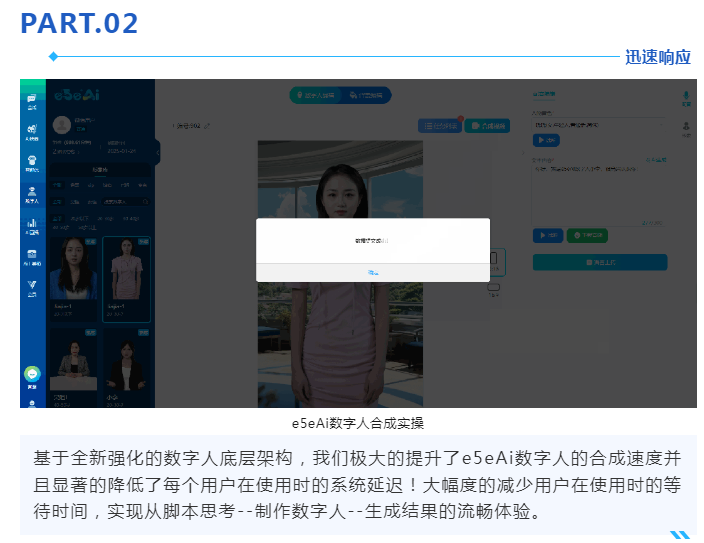Click the PART.02 title text
Image resolution: width=704 pixels, height=543 pixels.
tap(79, 23)
